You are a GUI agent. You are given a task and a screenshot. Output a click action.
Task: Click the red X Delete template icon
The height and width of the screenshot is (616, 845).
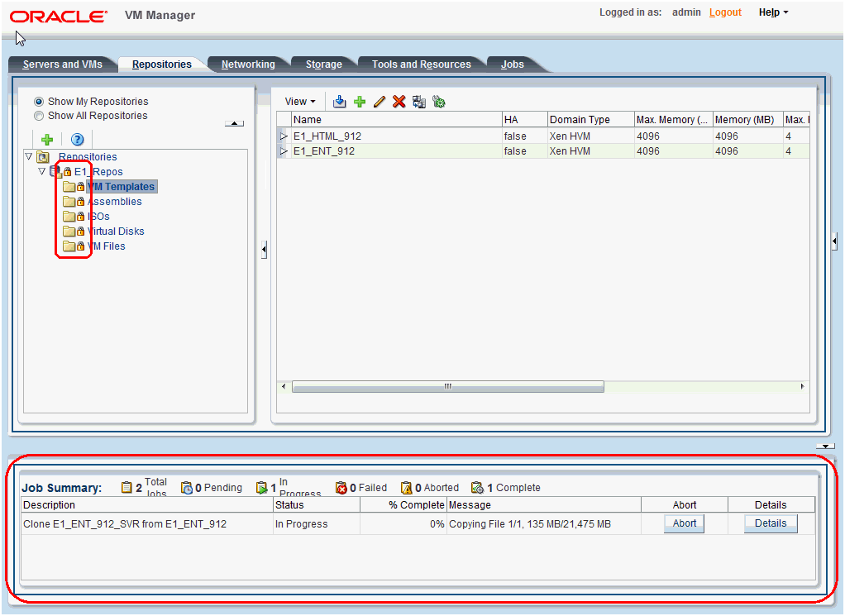pos(399,102)
